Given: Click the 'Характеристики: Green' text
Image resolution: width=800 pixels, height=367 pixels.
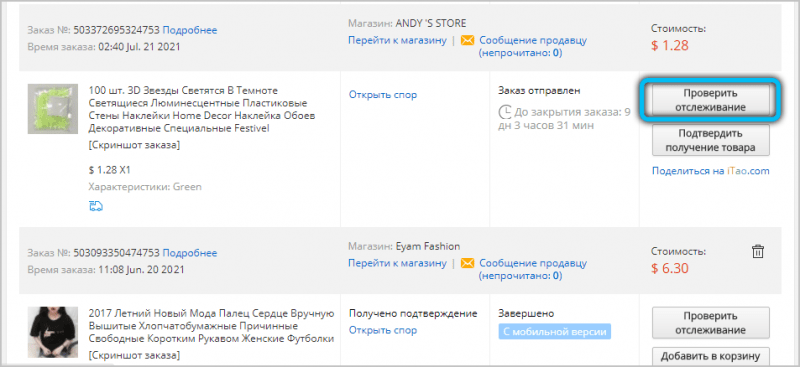Looking at the screenshot, I should click(145, 187).
